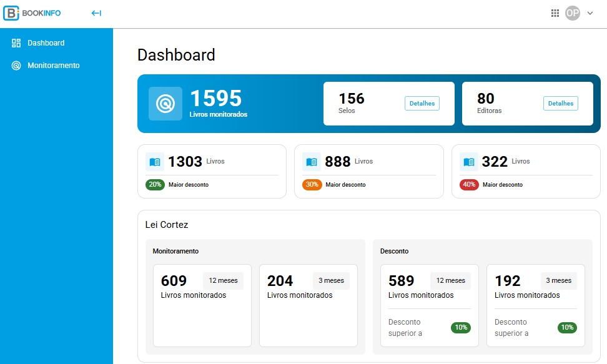Collapse the sidebar with the arrow icon
607x364 pixels.
point(96,13)
